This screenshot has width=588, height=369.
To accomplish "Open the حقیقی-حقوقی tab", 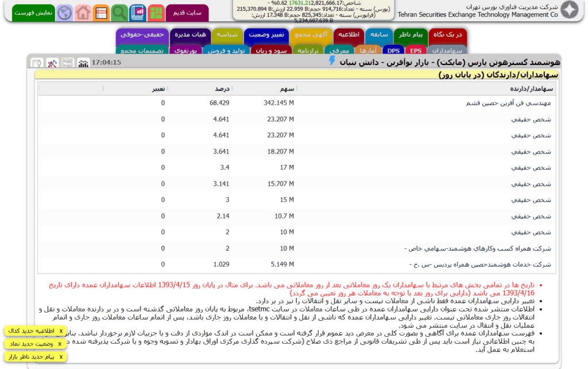I will [x=142, y=36].
